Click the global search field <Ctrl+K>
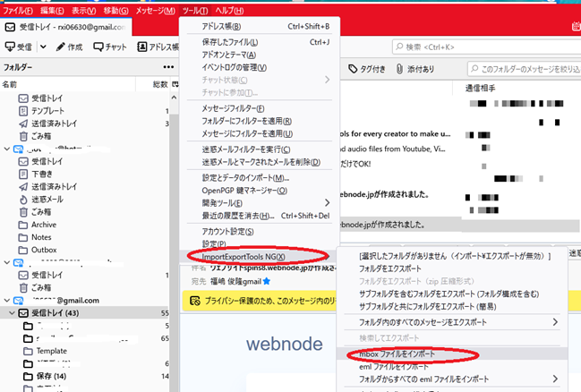The image size is (581, 392). click(x=486, y=47)
